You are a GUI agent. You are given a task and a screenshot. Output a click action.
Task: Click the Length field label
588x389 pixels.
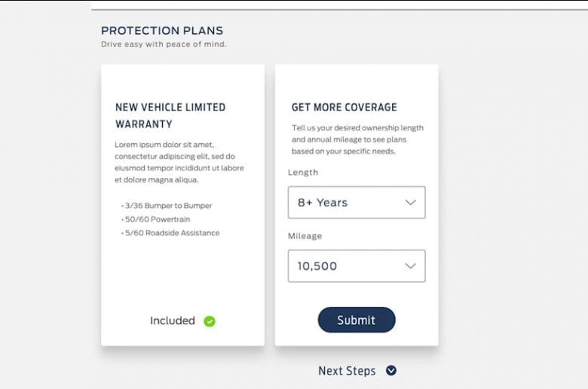click(x=303, y=172)
